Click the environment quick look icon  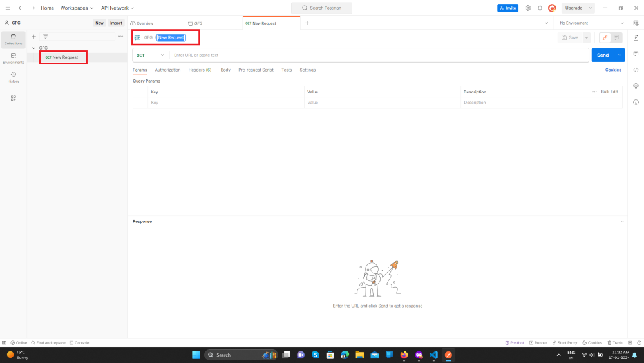click(636, 23)
